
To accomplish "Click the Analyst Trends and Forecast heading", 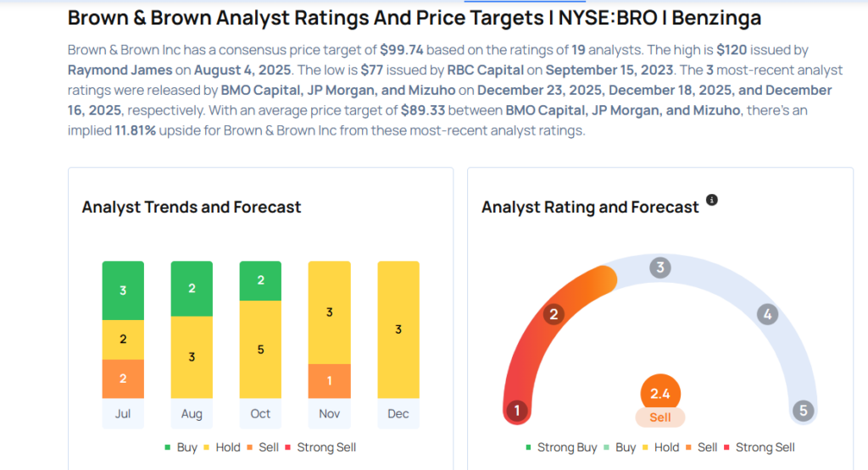I will 192,207.
